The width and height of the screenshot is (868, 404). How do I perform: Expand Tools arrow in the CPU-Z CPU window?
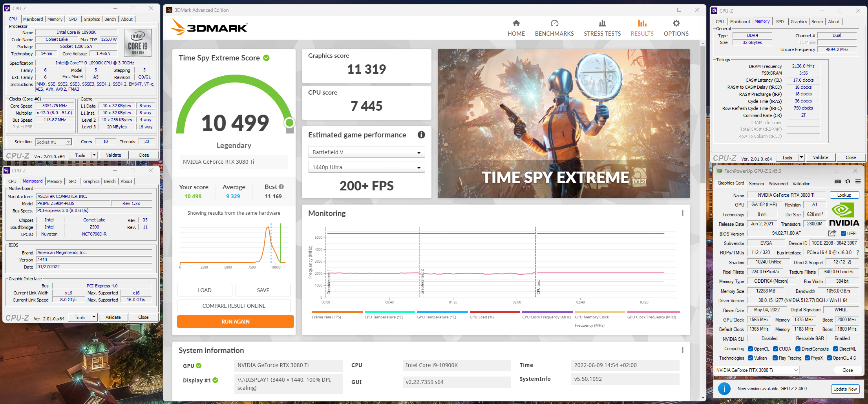[x=94, y=155]
